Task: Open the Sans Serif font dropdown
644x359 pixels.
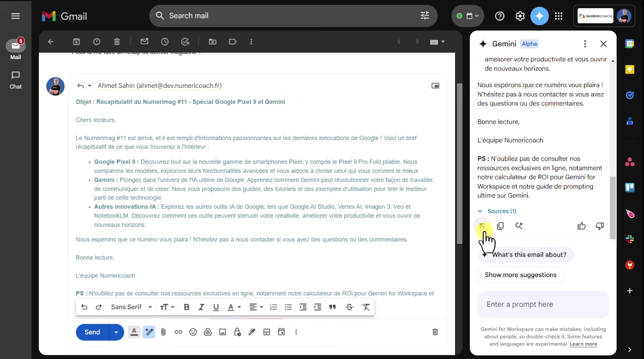Action: click(132, 307)
